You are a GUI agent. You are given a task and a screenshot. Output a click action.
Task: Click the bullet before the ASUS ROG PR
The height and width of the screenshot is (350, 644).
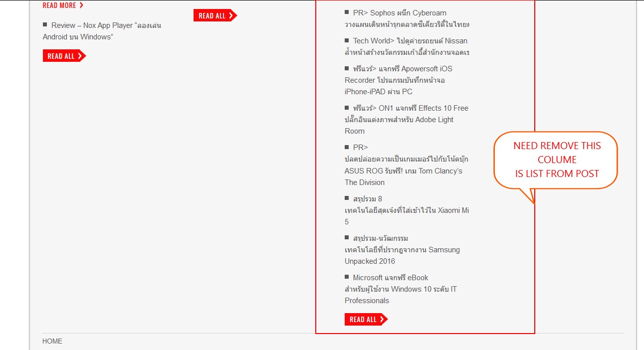pos(347,147)
